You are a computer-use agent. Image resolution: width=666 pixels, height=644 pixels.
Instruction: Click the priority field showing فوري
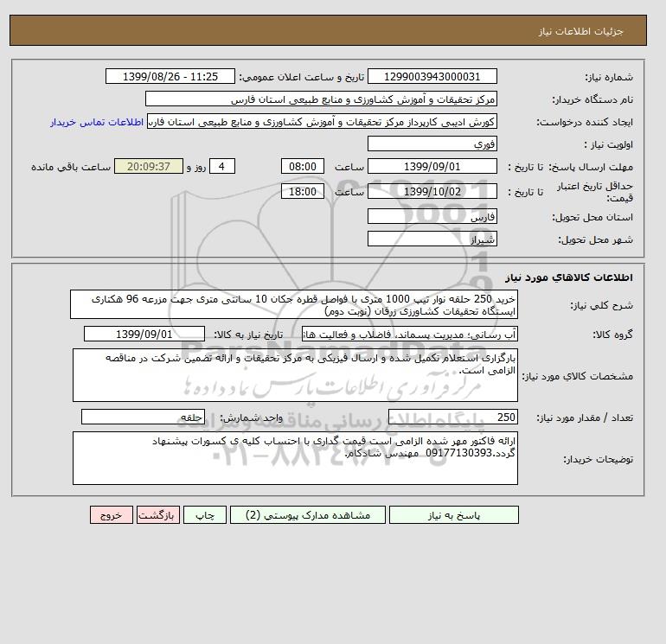(432, 143)
